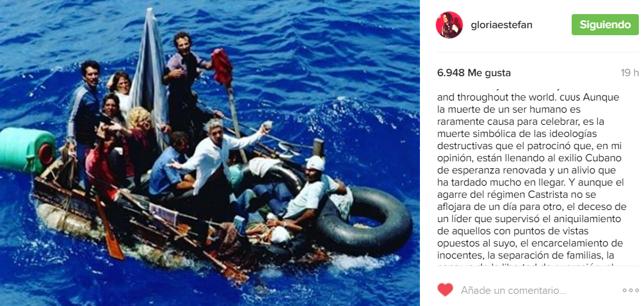Click the green barrel in the photo

(x=27, y=150)
